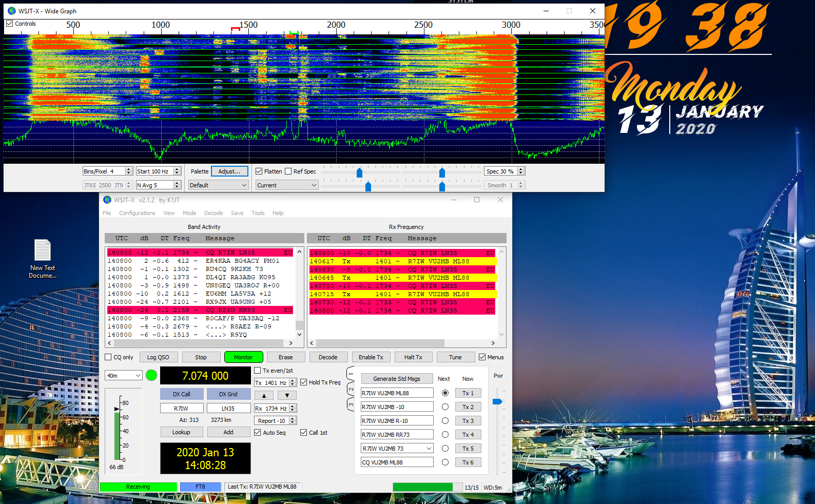Click the down arrow frequency shift button
815x504 pixels.
[x=287, y=395]
